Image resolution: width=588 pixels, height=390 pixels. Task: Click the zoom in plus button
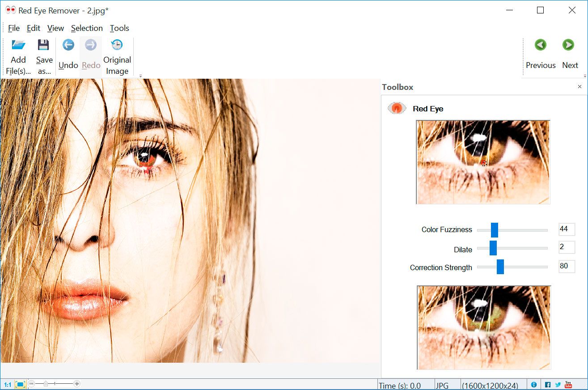[77, 384]
